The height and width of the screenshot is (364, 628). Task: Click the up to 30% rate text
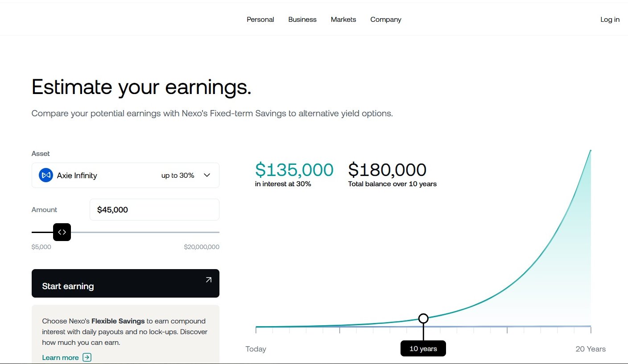[x=178, y=176]
